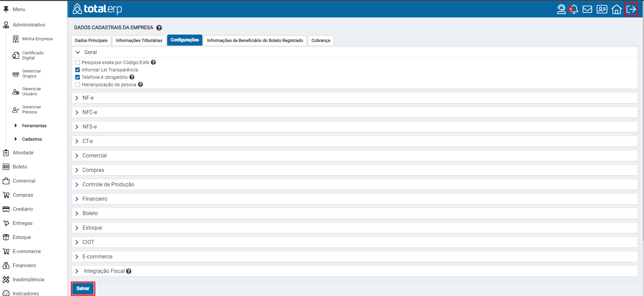Toggle Telefone é obrigatório checkbox
This screenshot has width=644, height=296.
pos(78,77)
